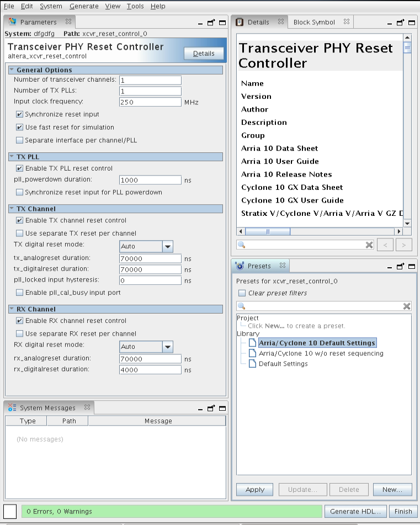The height and width of the screenshot is (525, 420).
Task: Click the Arria/Cyclone 10 w/o reset sequencing preset icon
Action: click(252, 353)
